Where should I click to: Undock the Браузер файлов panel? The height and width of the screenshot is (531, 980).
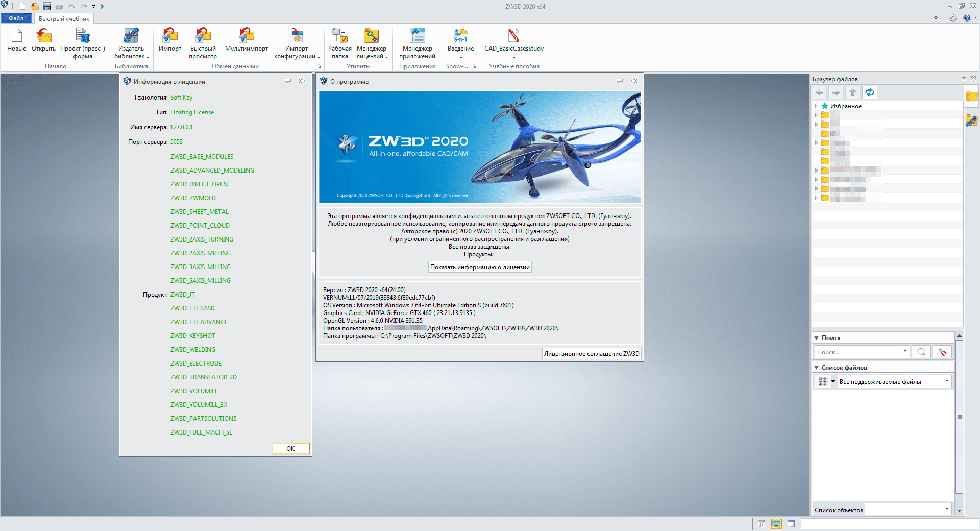tap(964, 79)
